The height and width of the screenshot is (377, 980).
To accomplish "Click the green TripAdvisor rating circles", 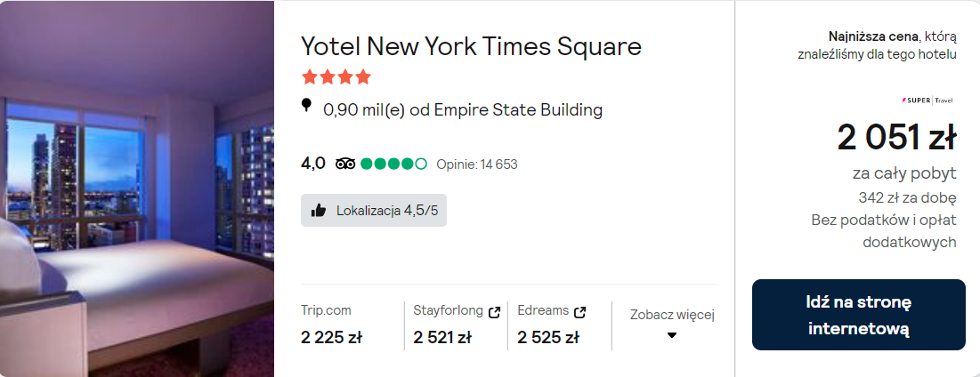I will [x=393, y=164].
